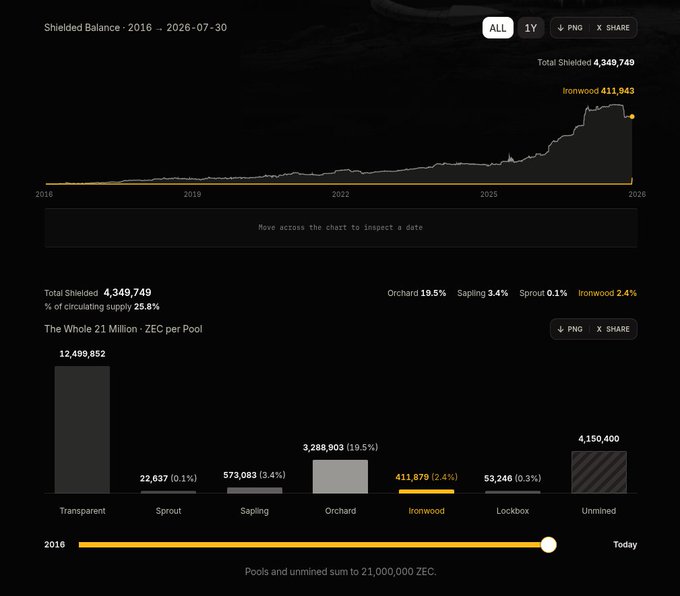Screen dimensions: 680x596
Task: Click the 4,150,400 Unmined value
Action: pyautogui.click(x=598, y=439)
